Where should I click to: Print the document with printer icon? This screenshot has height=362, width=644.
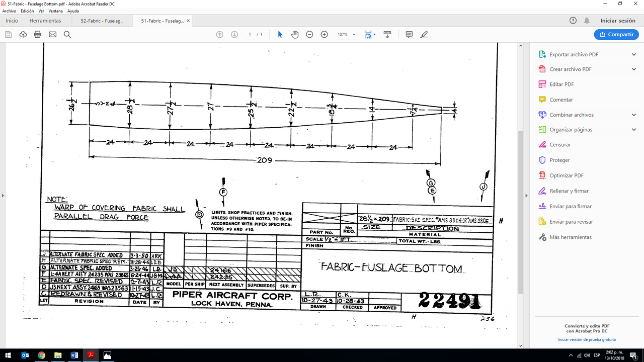(37, 34)
